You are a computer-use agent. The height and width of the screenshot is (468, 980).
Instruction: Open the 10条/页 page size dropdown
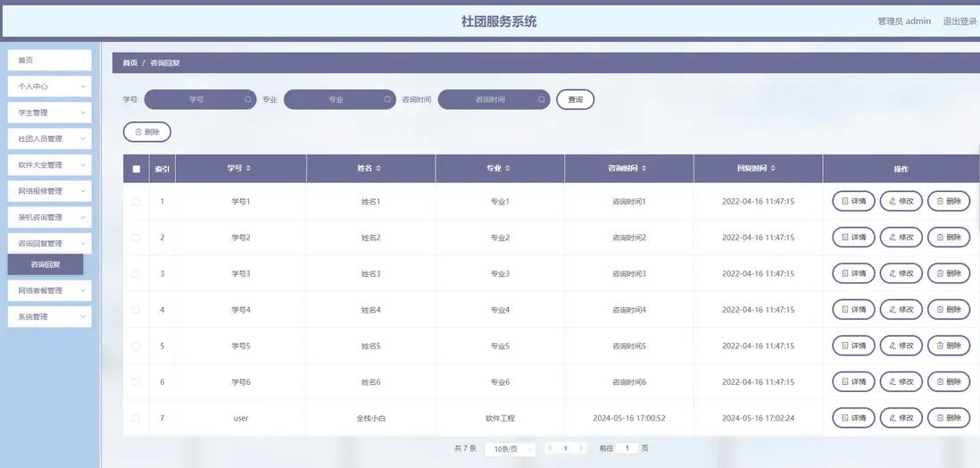(x=510, y=448)
